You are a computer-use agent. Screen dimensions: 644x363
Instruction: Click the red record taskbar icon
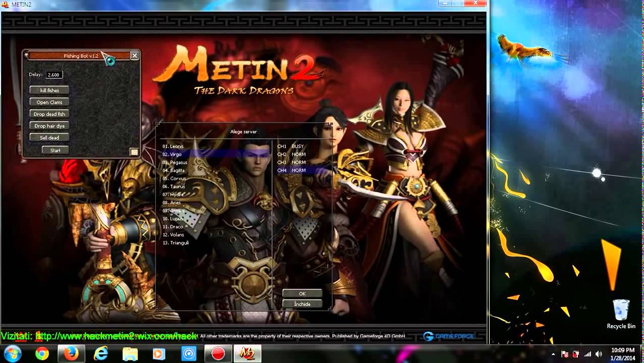click(218, 354)
